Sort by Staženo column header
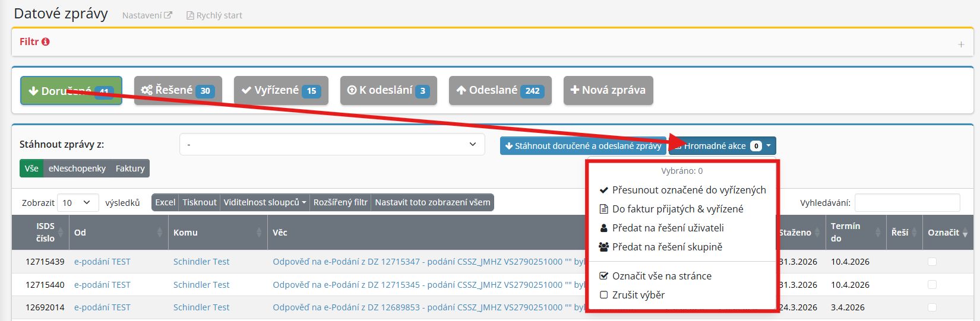This screenshot has height=321, width=980. 800,232
